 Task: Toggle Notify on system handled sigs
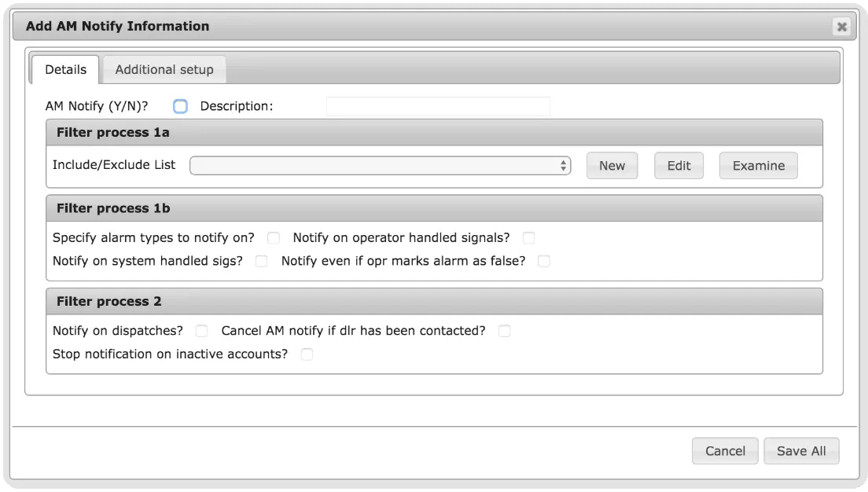261,261
